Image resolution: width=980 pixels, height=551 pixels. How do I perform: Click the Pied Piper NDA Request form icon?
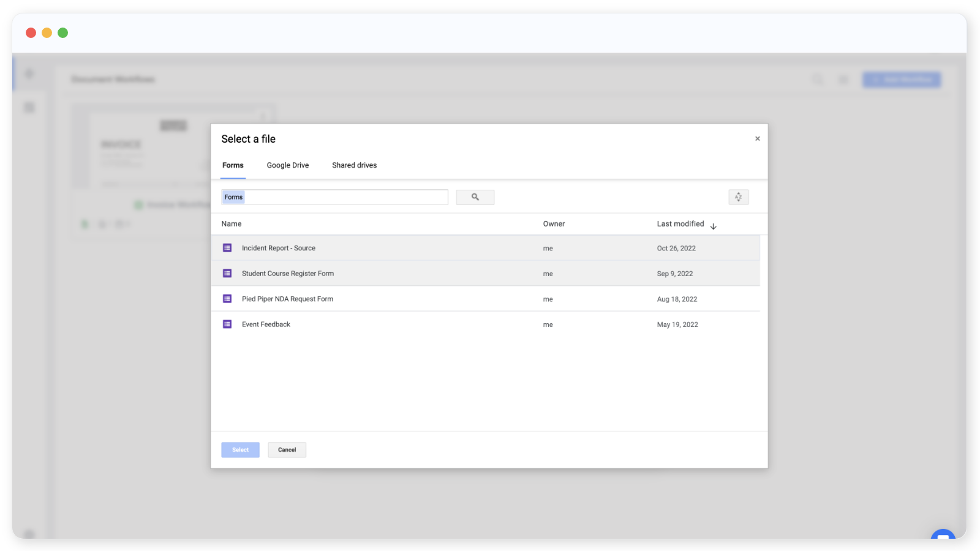(227, 299)
